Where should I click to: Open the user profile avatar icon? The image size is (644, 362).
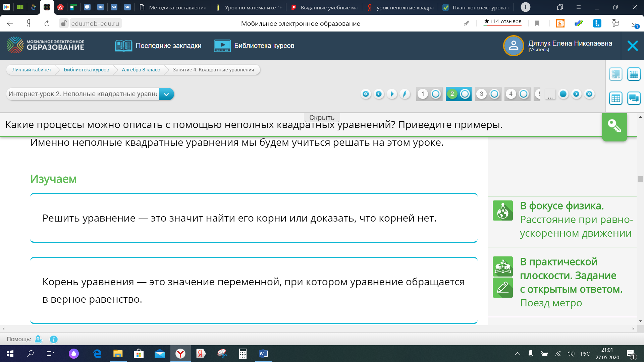point(513,46)
